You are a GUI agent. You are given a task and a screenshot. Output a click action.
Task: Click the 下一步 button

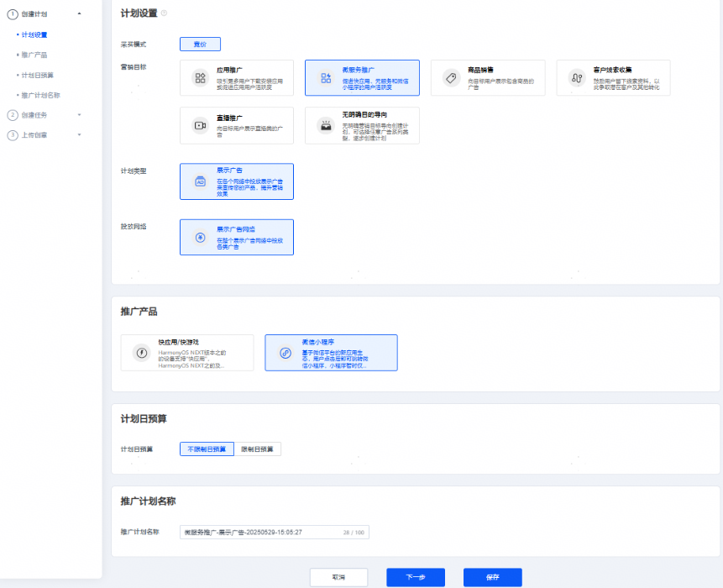pyautogui.click(x=416, y=577)
